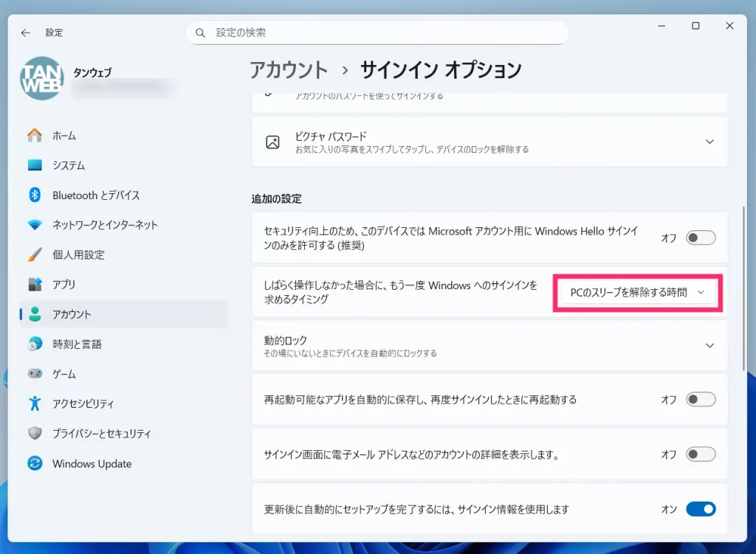756x554 pixels.
Task: Click the System monitor icon
Action: point(35,165)
